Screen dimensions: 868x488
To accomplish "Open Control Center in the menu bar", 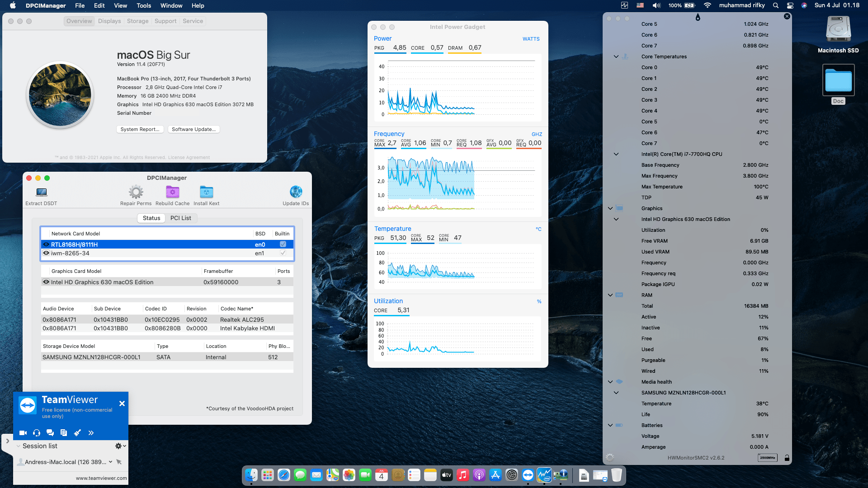I will point(790,5).
